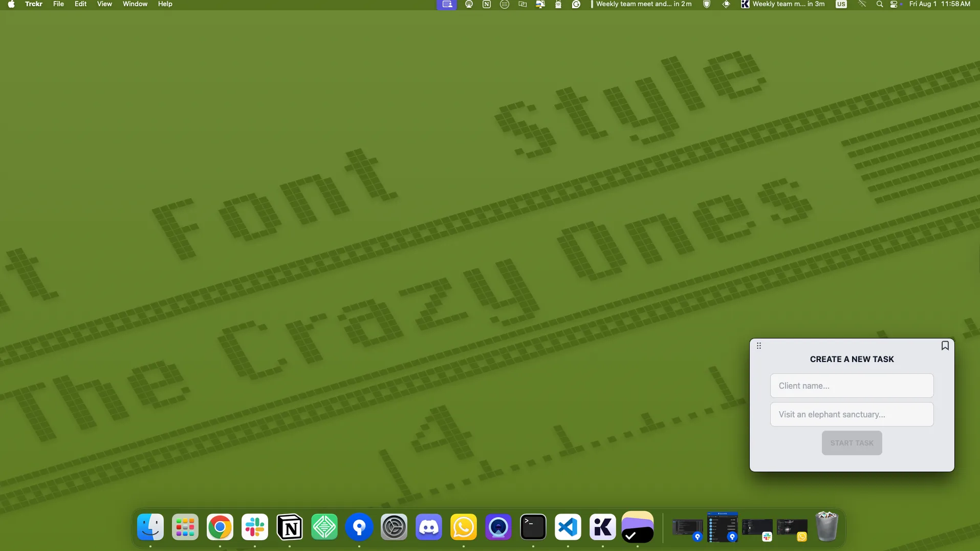Click the START TASK button
The height and width of the screenshot is (551, 980).
click(852, 443)
